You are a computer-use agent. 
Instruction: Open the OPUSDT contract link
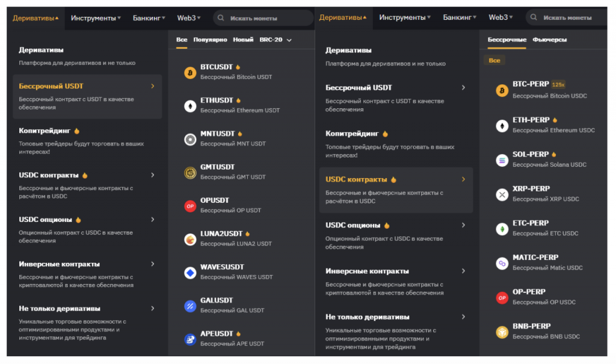[215, 200]
